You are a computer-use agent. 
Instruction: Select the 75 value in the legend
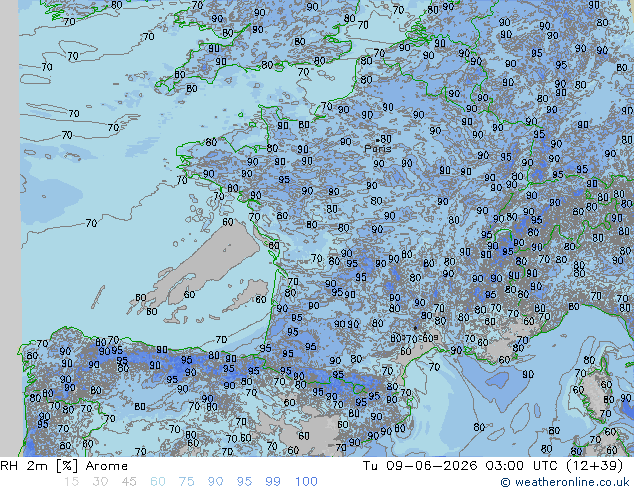[186, 482]
